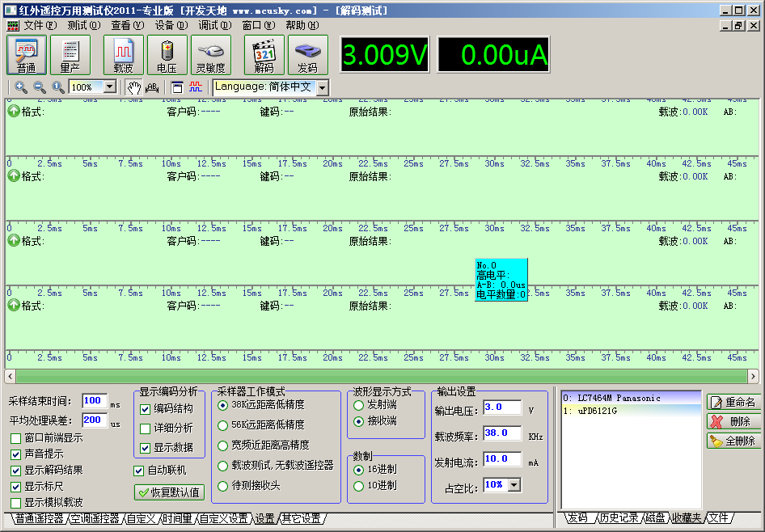Select uPD6121G in the favorites list

click(597, 411)
